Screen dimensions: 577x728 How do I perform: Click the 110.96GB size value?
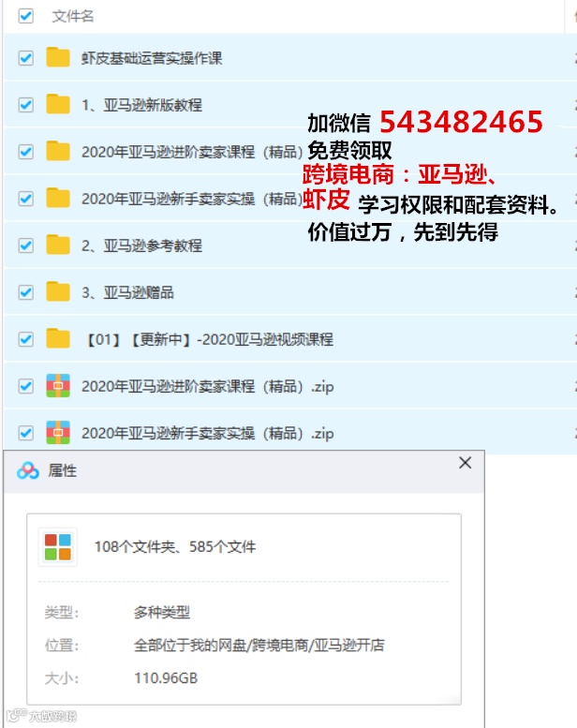[166, 678]
